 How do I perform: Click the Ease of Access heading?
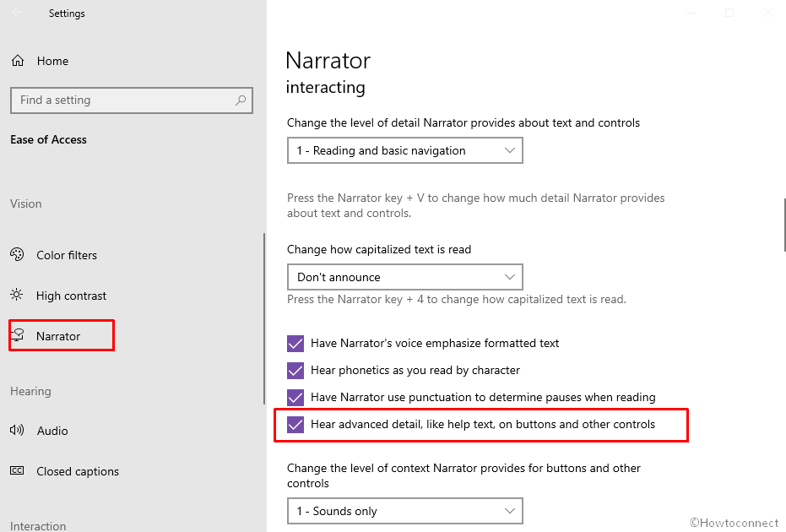[x=49, y=139]
